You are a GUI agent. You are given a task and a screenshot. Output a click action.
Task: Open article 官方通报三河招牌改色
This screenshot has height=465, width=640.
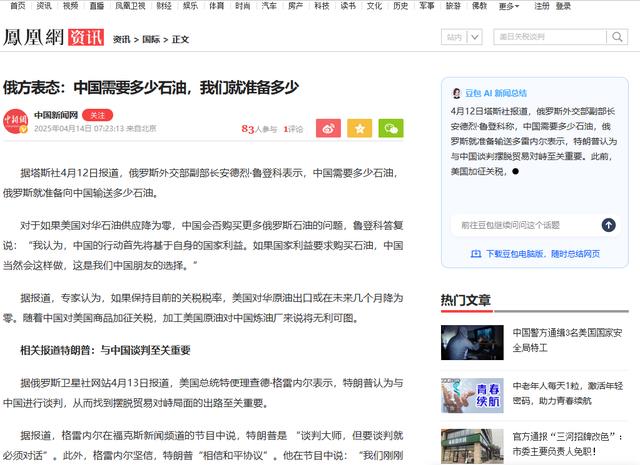coord(568,444)
